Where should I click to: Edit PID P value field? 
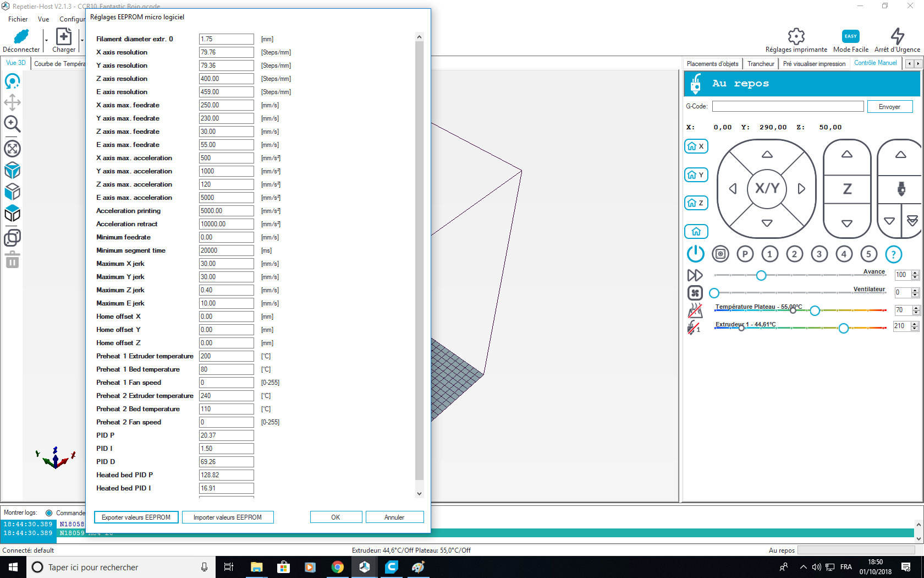226,435
